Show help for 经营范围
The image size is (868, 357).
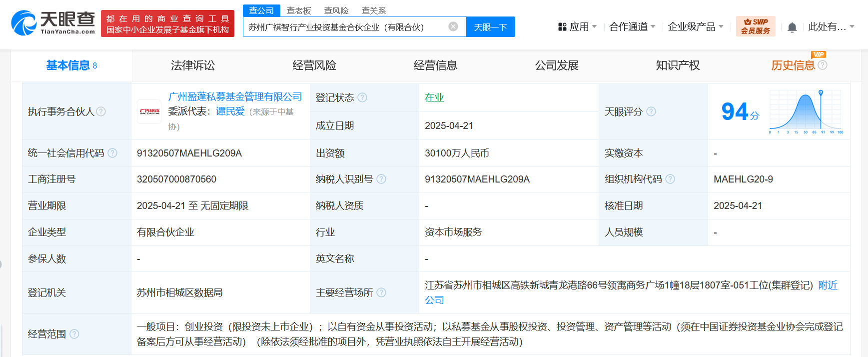click(74, 334)
